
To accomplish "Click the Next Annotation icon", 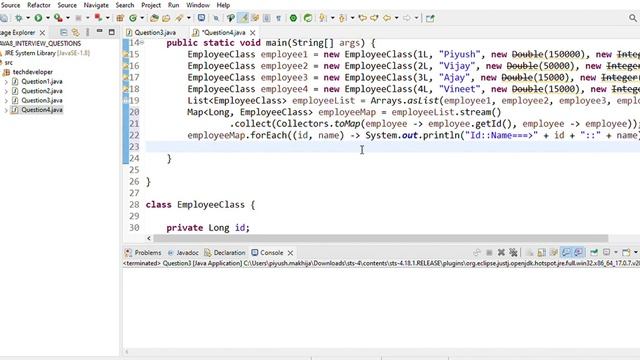I will [x=323, y=18].
